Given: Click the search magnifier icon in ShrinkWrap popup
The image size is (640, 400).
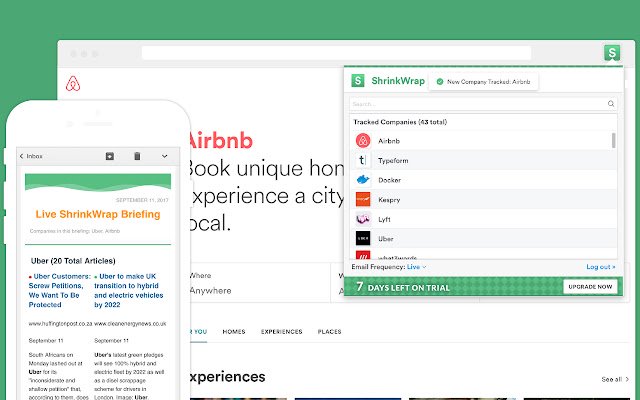Looking at the screenshot, I should click(x=611, y=104).
